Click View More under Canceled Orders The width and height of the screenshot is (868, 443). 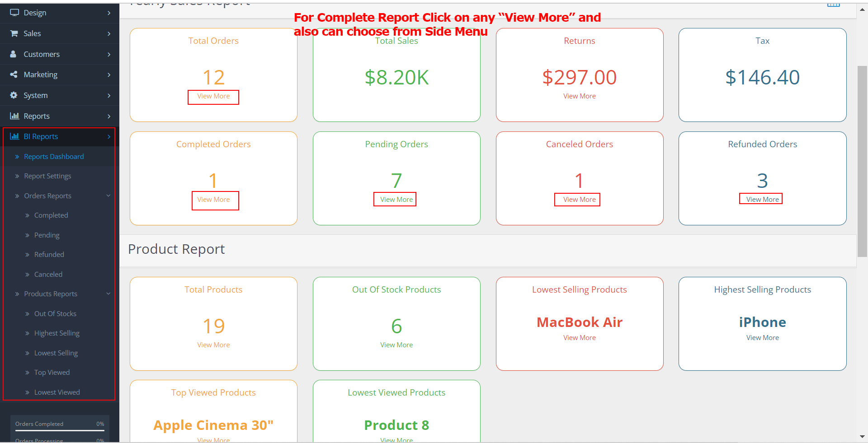(580, 200)
